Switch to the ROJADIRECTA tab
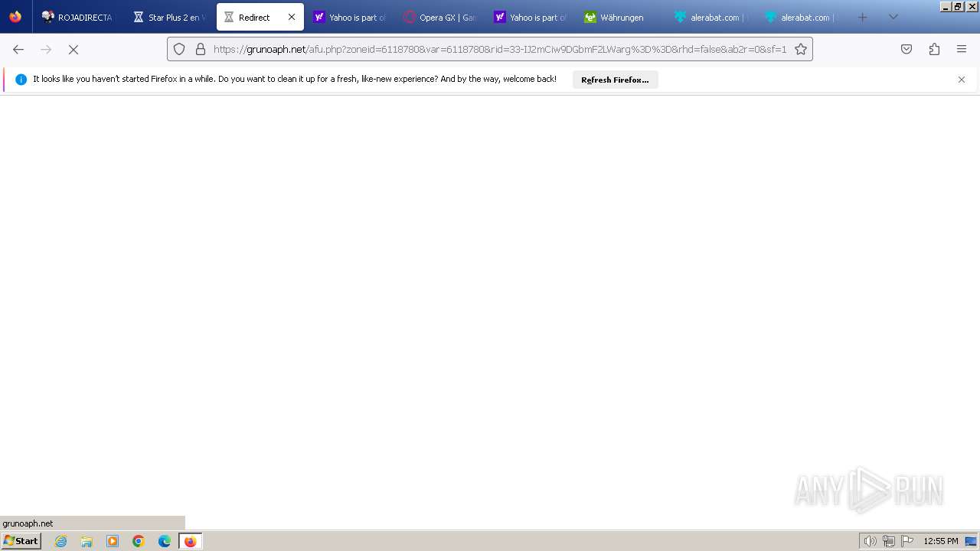This screenshot has width=980, height=551. pyautogui.click(x=77, y=17)
